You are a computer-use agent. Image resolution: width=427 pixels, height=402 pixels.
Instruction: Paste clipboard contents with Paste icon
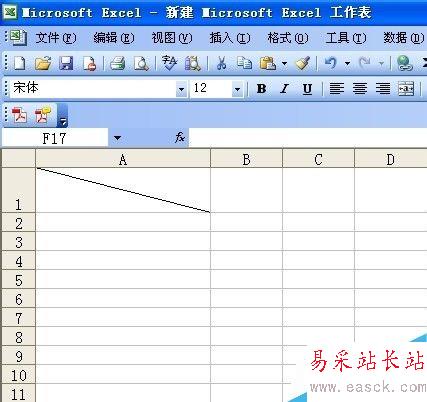[268, 63]
